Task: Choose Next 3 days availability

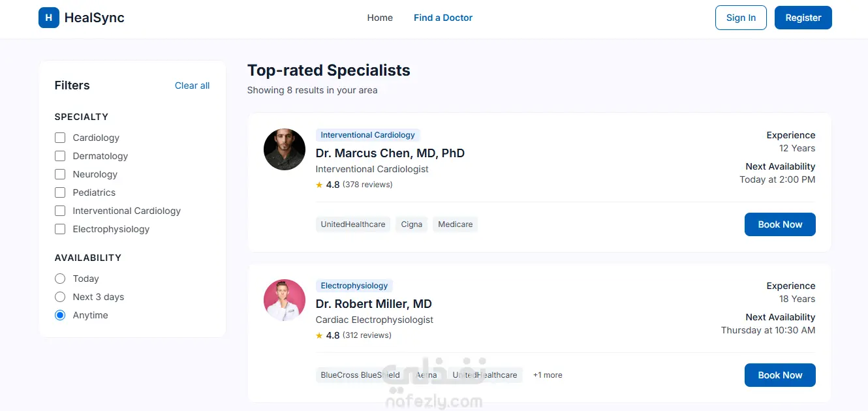Action: point(60,297)
